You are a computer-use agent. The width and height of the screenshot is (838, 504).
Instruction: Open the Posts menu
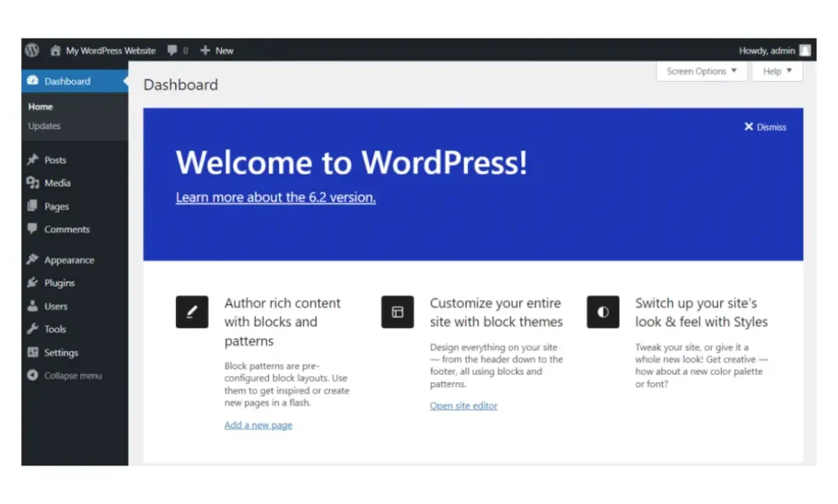point(55,160)
